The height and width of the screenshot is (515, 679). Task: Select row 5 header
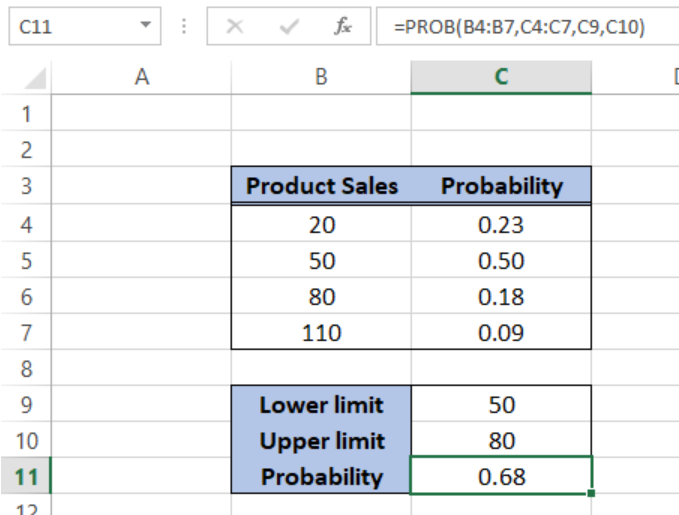click(x=26, y=260)
